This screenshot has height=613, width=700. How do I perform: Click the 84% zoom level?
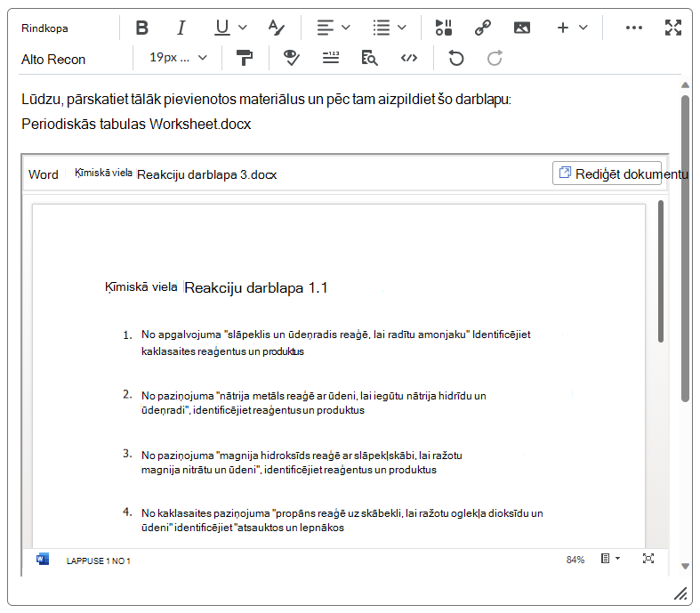point(575,560)
